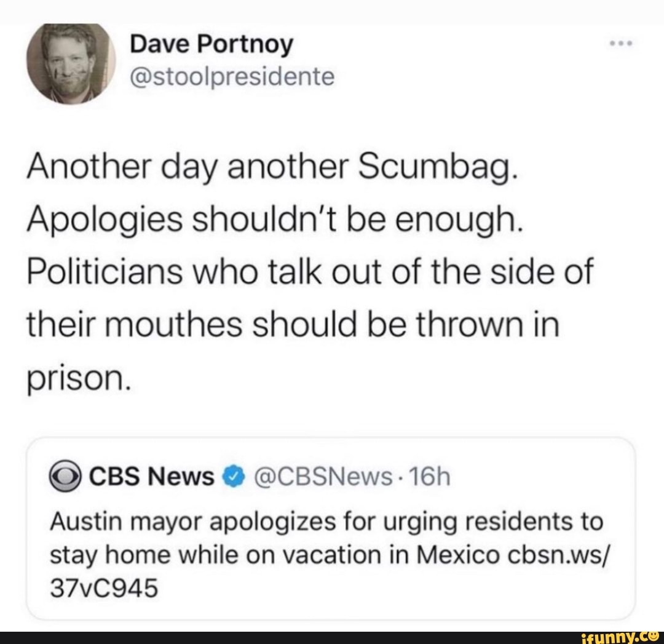Click the 'their mouthes should be thrown' line

click(x=293, y=325)
